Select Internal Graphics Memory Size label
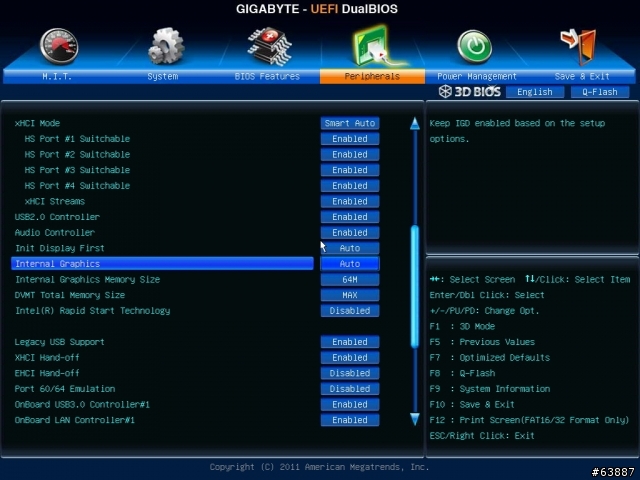The height and width of the screenshot is (480, 640). [87, 280]
